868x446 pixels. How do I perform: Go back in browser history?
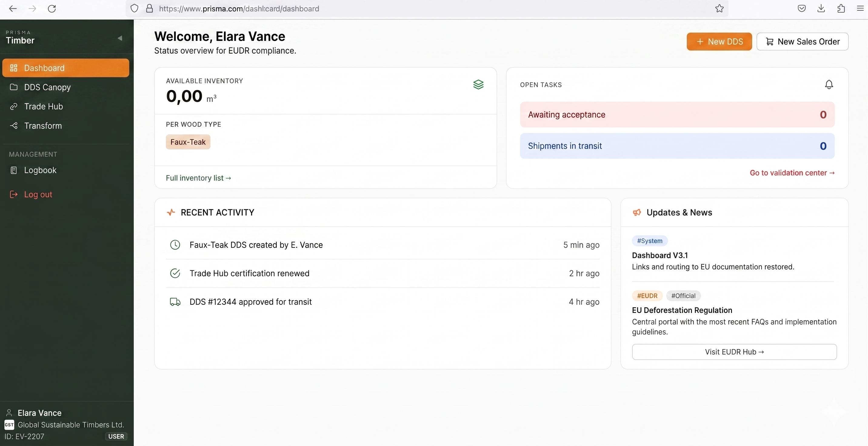tap(13, 8)
